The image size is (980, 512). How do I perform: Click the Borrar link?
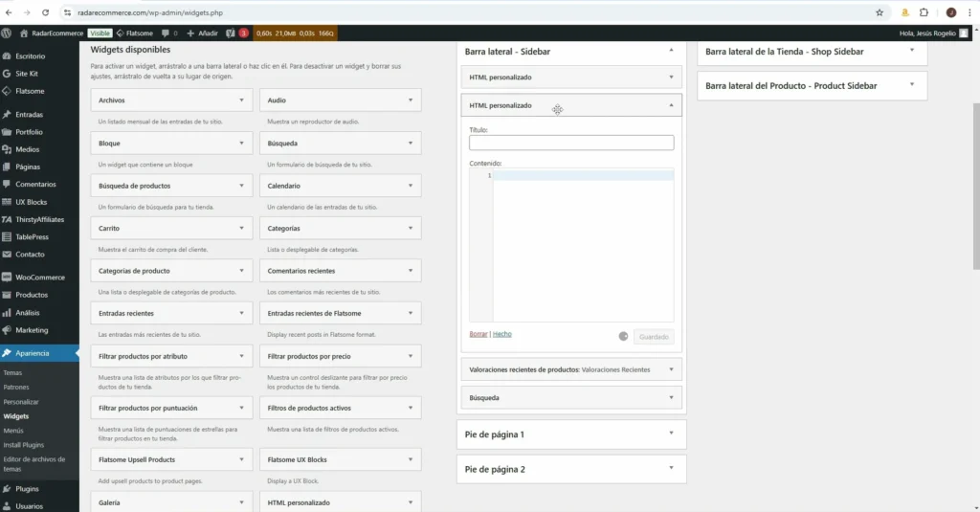click(479, 334)
